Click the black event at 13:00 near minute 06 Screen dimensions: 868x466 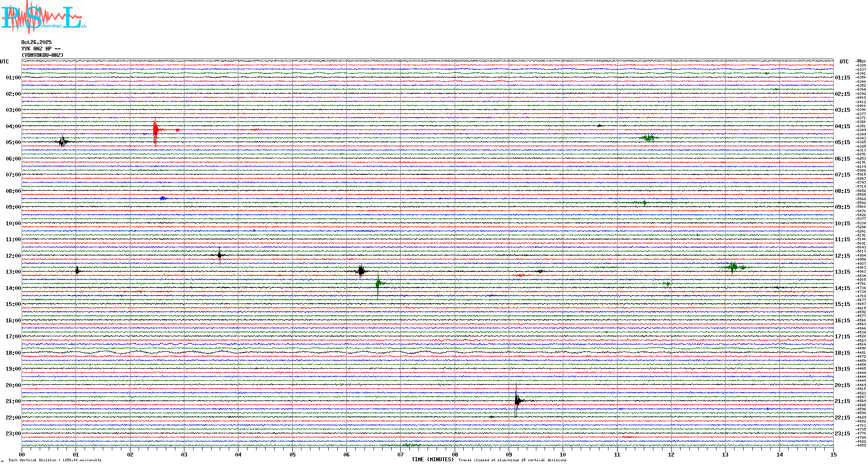pyautogui.click(x=361, y=271)
